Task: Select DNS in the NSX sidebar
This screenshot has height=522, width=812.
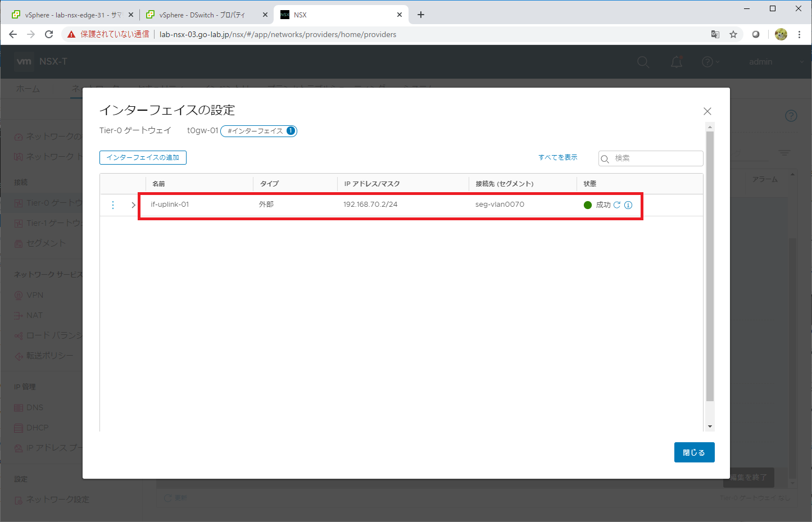Action: click(34, 407)
